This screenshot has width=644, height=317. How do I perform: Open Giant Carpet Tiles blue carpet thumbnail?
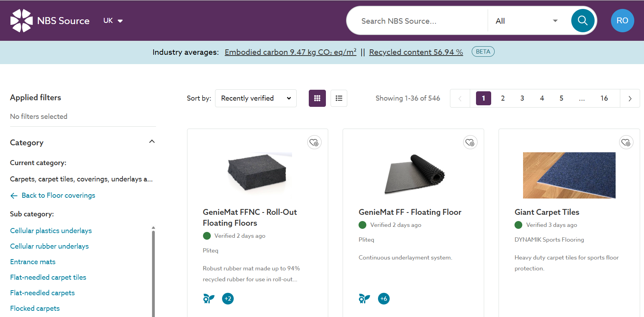[569, 175]
